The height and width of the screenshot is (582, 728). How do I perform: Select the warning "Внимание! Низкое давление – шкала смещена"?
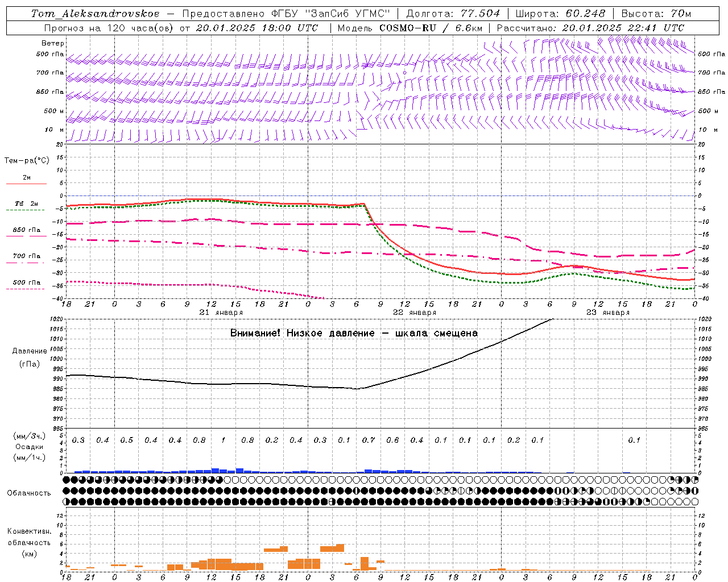click(354, 333)
